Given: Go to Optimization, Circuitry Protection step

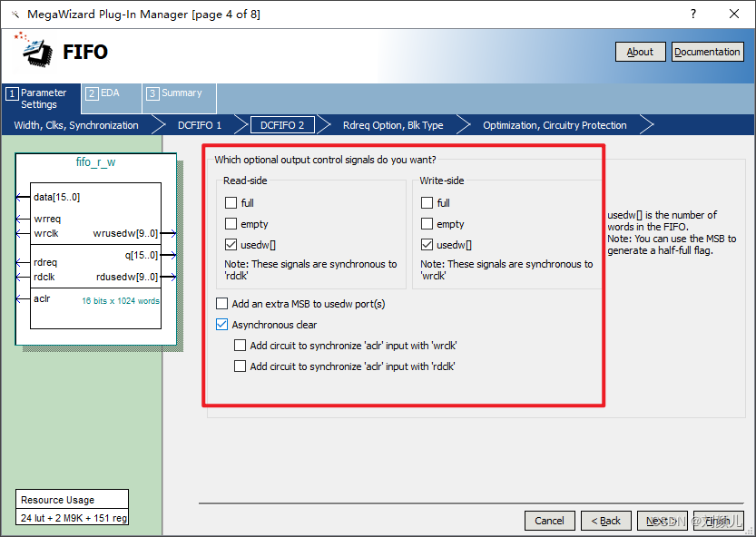Looking at the screenshot, I should pyautogui.click(x=555, y=125).
